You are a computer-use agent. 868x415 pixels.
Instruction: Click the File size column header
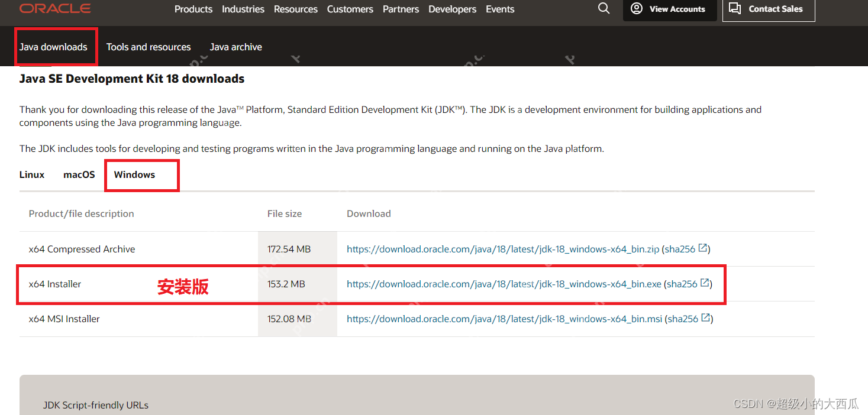pyautogui.click(x=285, y=213)
